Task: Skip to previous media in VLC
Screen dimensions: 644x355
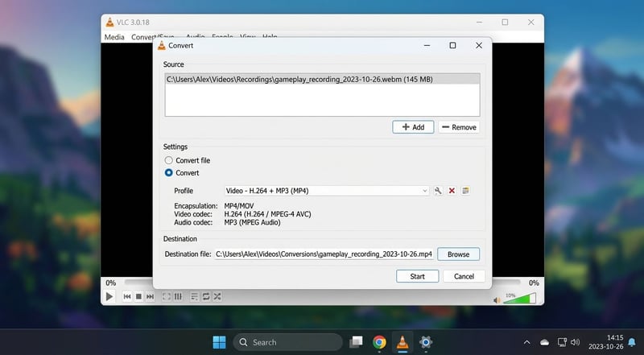Action: [127, 296]
